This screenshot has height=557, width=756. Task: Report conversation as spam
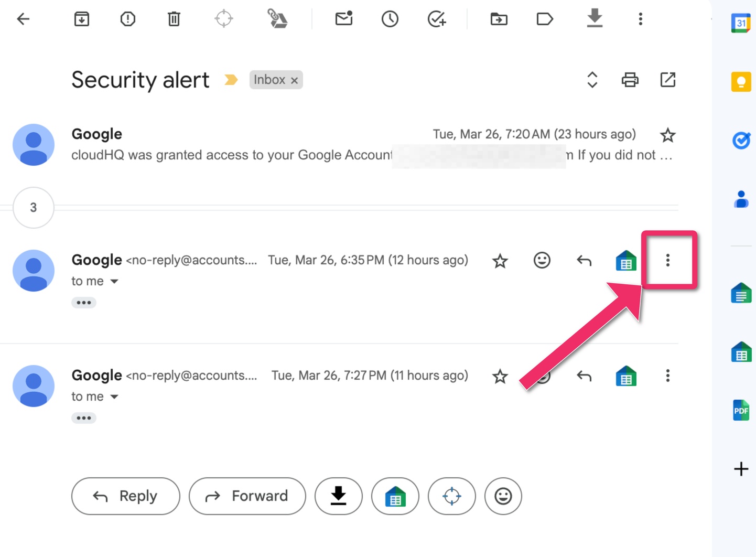coord(128,19)
